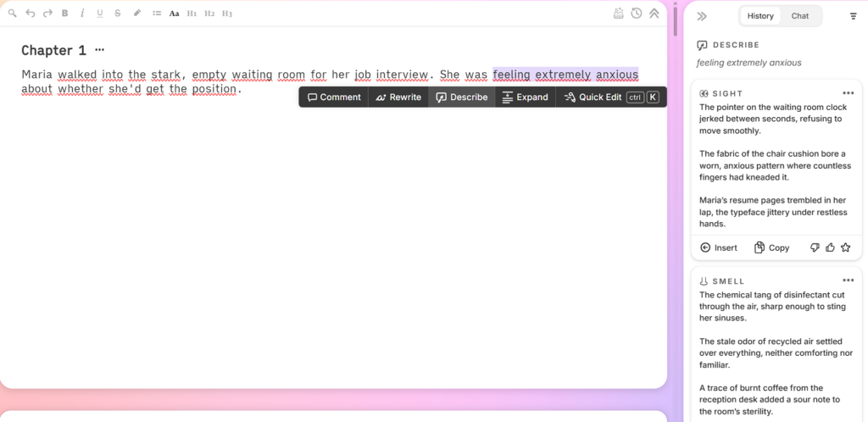Switch to the Chat tab
This screenshot has height=422, width=868.
point(800,16)
